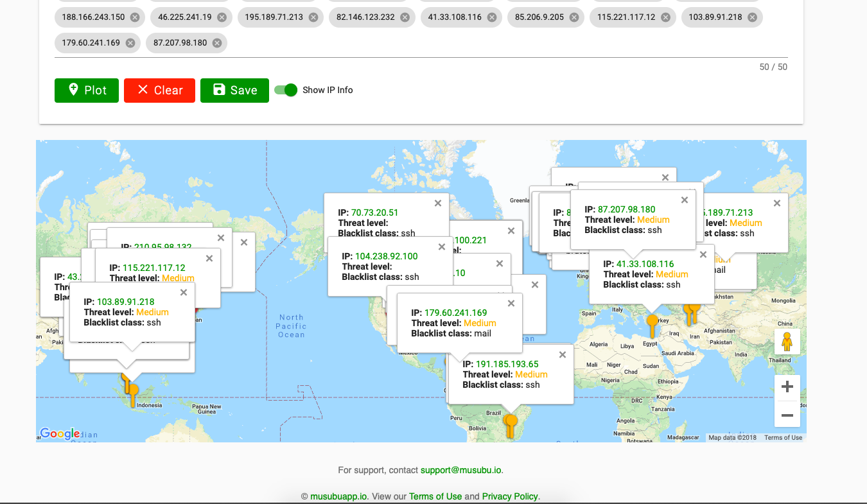Screen dimensions: 867x504
Task: Click the IP 191.185.193.65 text in popup
Action: [500, 364]
